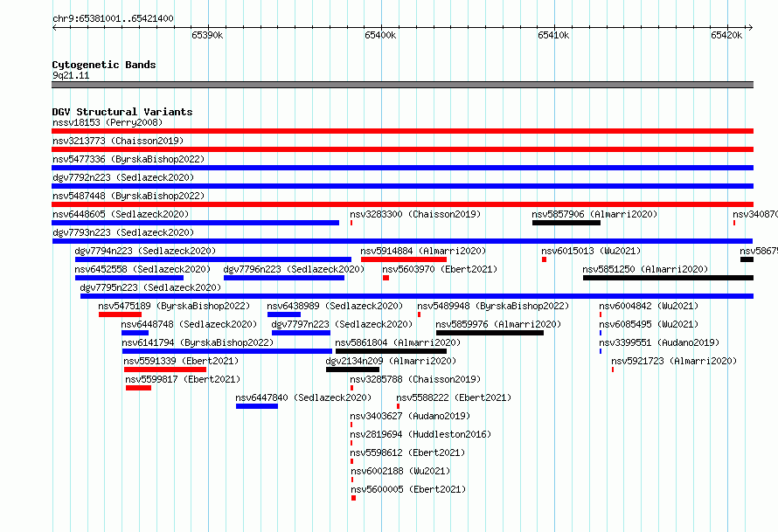Click the gray 9q21.11 cytogenetic band bar
Screen dimensions: 778x532
tap(402, 85)
